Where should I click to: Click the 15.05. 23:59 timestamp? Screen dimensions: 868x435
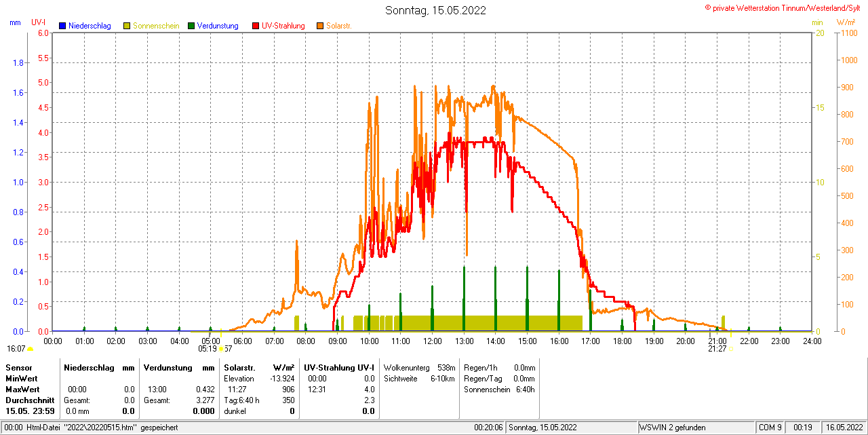pyautogui.click(x=30, y=411)
